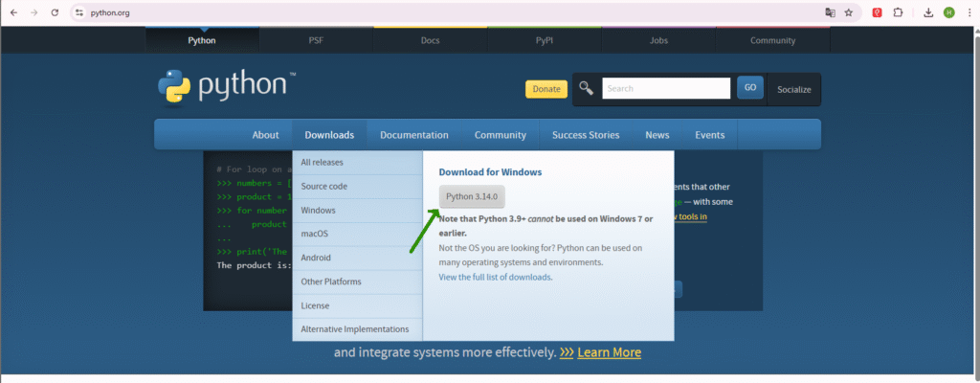
Task: Reload the page with the refresh icon
Action: pyautogui.click(x=55, y=12)
